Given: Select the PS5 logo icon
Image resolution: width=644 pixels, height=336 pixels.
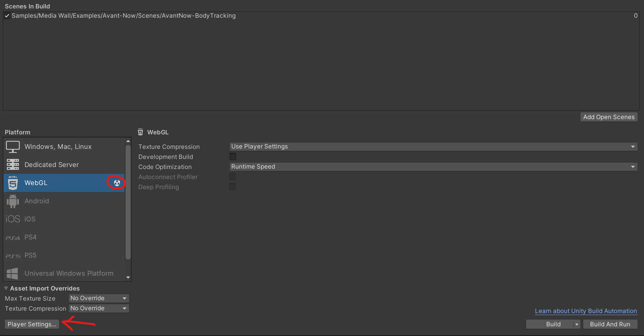Looking at the screenshot, I should pyautogui.click(x=13, y=256).
